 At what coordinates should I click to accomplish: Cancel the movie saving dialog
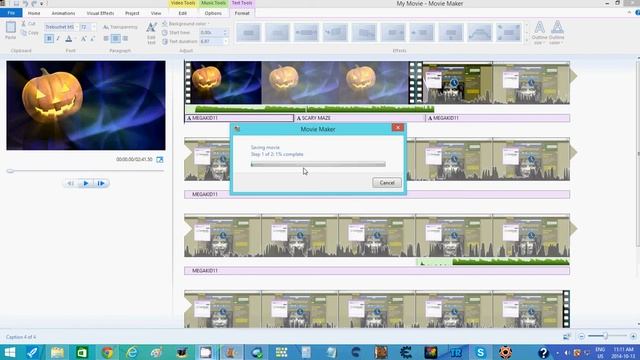[x=387, y=182]
